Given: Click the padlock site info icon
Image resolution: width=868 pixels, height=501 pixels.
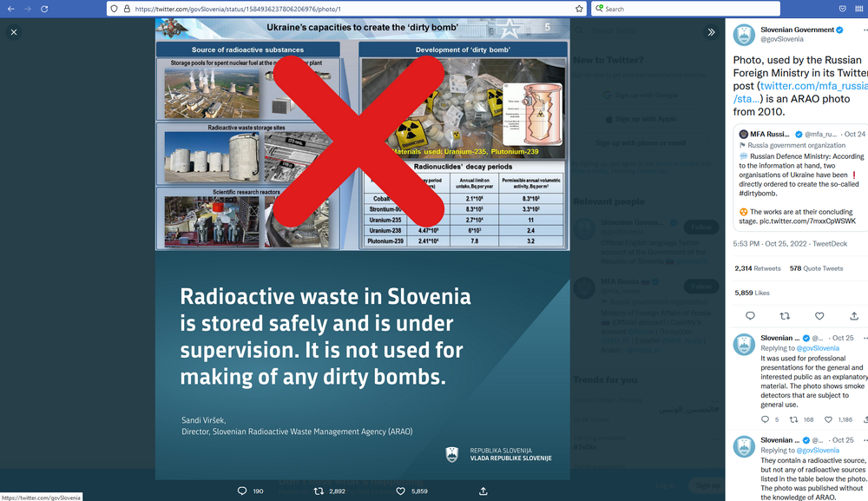Looking at the screenshot, I should (127, 9).
